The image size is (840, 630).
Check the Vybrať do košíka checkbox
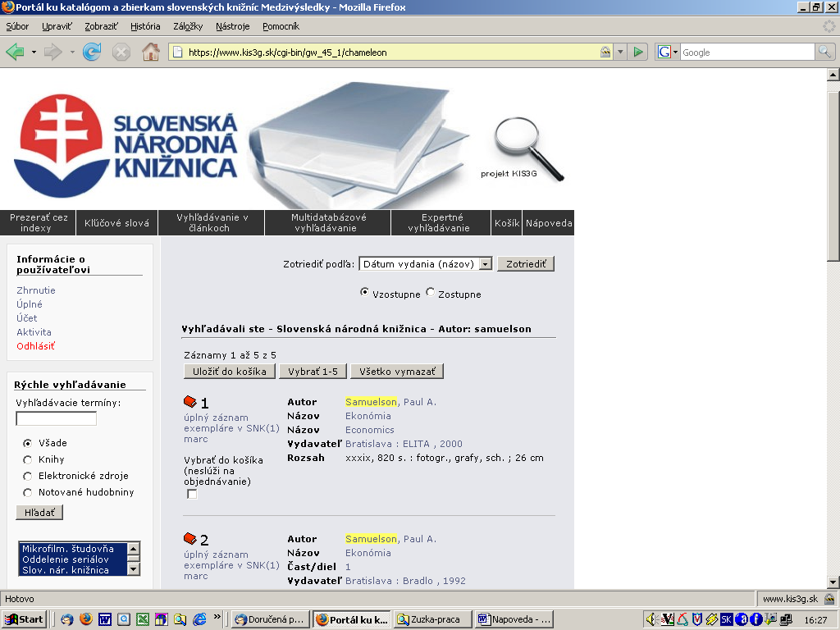click(192, 494)
